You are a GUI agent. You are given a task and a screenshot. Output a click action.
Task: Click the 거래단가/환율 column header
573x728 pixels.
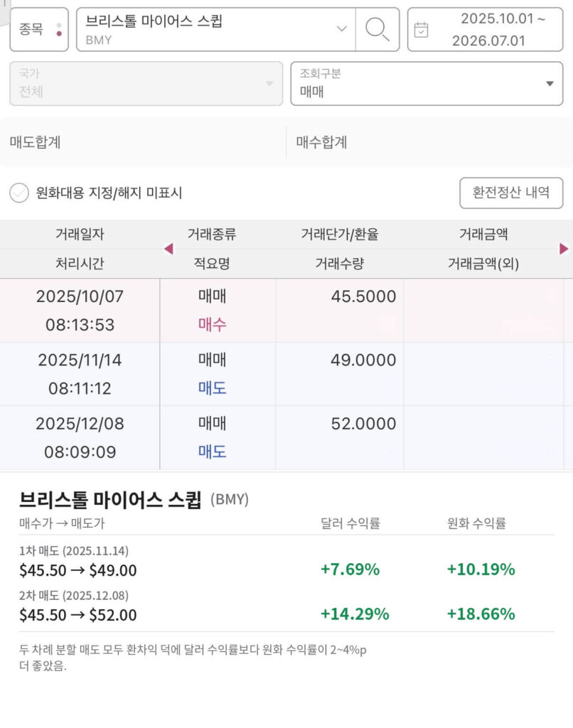[339, 234]
